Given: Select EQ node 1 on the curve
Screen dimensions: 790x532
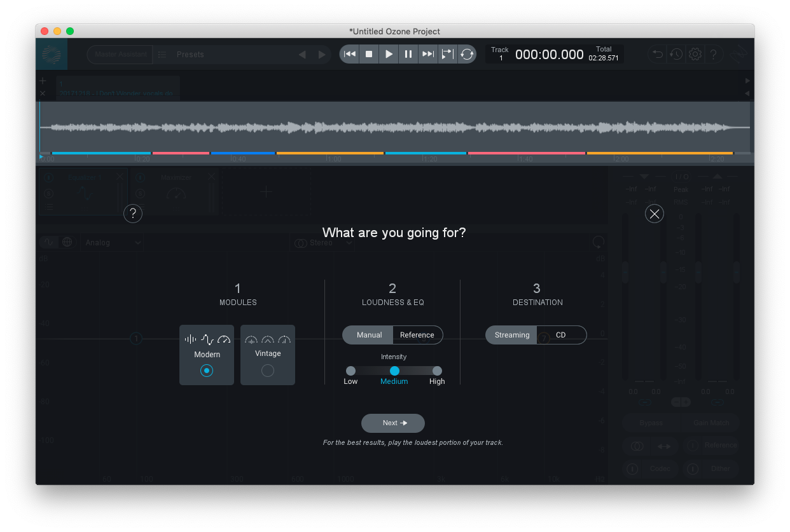Looking at the screenshot, I should pyautogui.click(x=135, y=339).
